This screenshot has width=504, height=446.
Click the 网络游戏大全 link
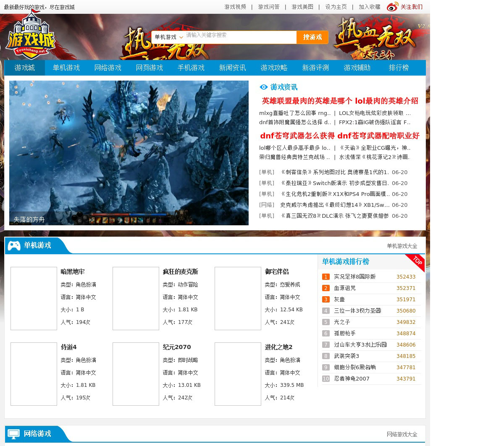402,434
